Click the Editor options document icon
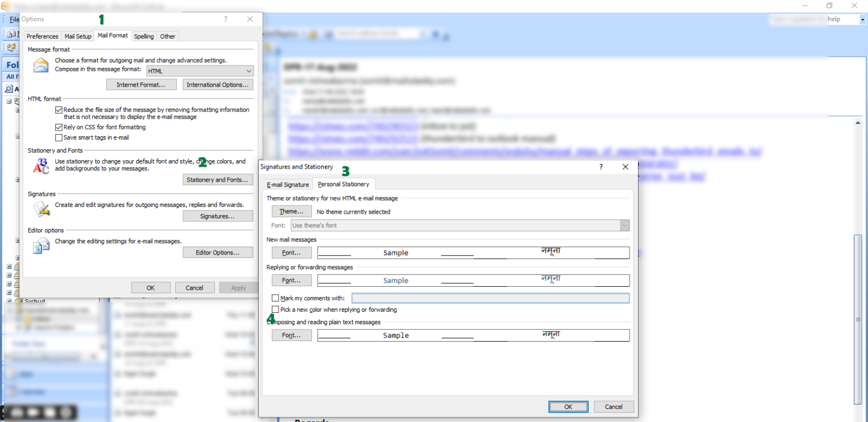The image size is (868, 422). 41,246
